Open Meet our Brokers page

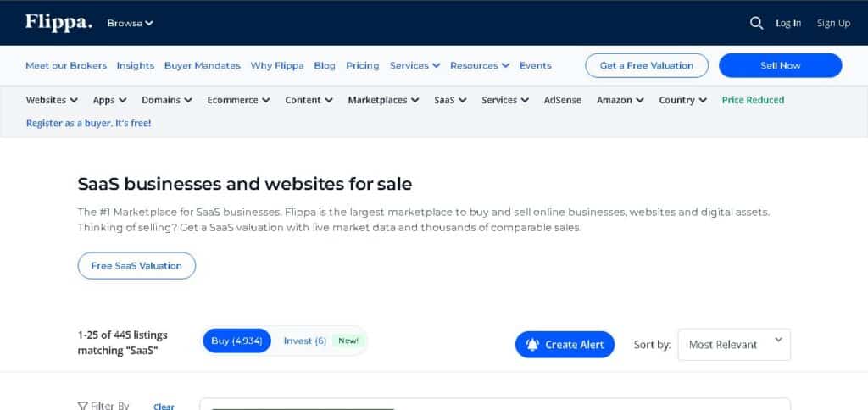point(66,65)
